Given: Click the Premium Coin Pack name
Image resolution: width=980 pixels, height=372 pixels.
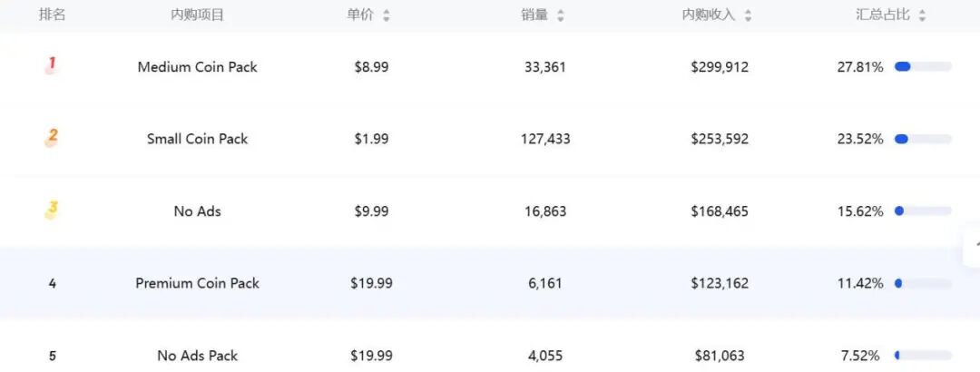Looking at the screenshot, I should pos(197,283).
